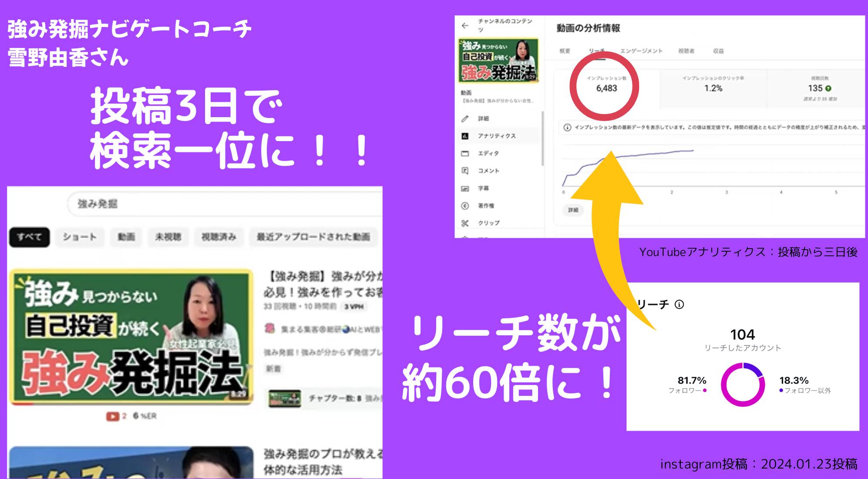Image resolution: width=868 pixels, height=479 pixels.
Task: Open the 視聴者 analytics tab
Action: coord(686,51)
